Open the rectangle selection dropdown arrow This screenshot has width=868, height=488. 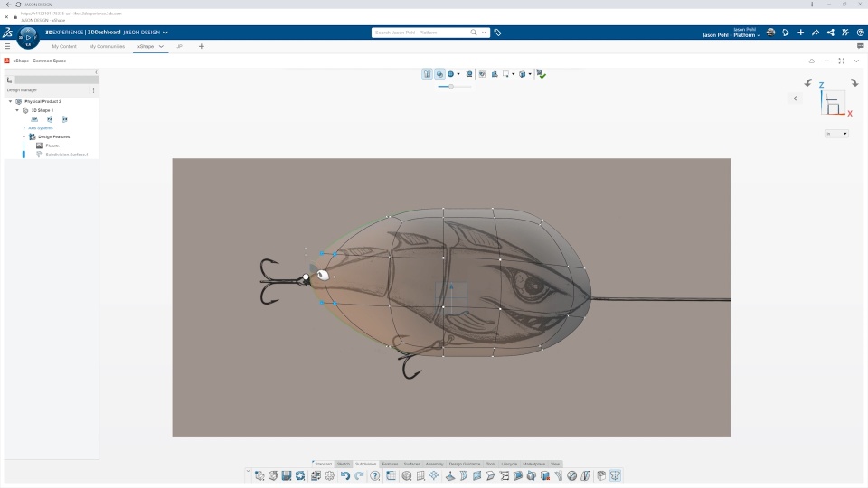(x=514, y=74)
